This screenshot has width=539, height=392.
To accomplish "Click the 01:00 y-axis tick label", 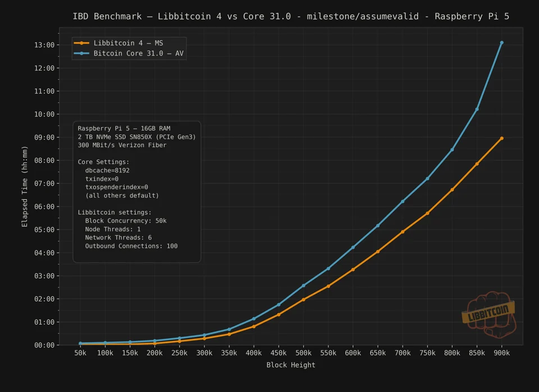I will pos(44,322).
